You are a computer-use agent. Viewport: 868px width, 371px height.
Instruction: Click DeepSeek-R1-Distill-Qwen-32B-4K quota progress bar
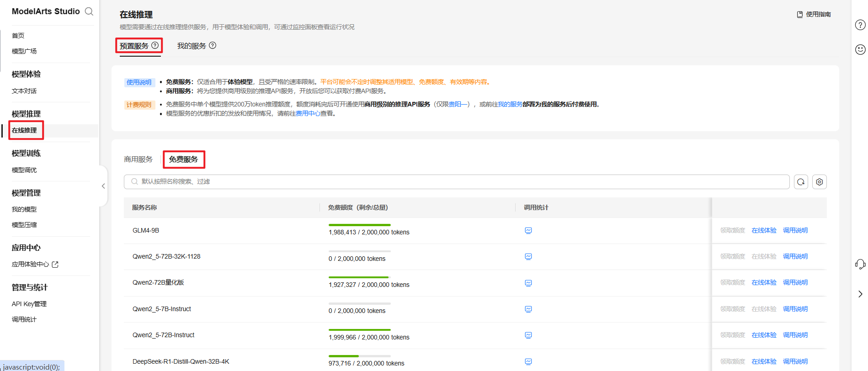[360, 356]
